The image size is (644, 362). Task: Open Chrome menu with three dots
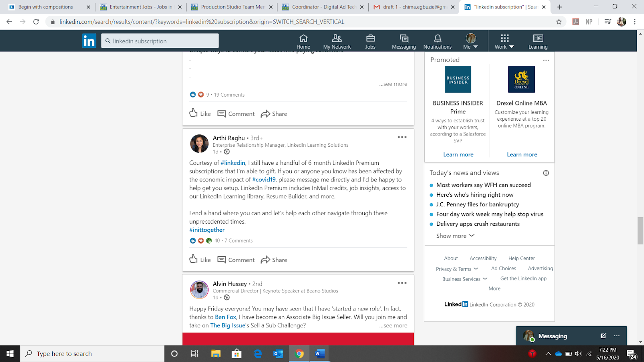click(635, 22)
